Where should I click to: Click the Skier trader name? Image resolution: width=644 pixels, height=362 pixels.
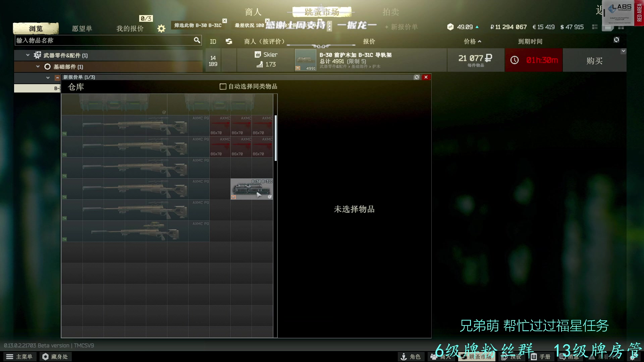(x=270, y=54)
